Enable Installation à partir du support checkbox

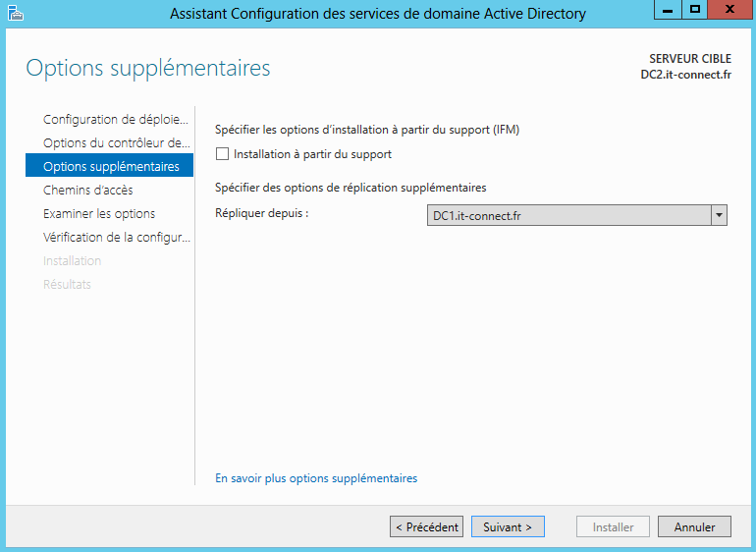(222, 154)
